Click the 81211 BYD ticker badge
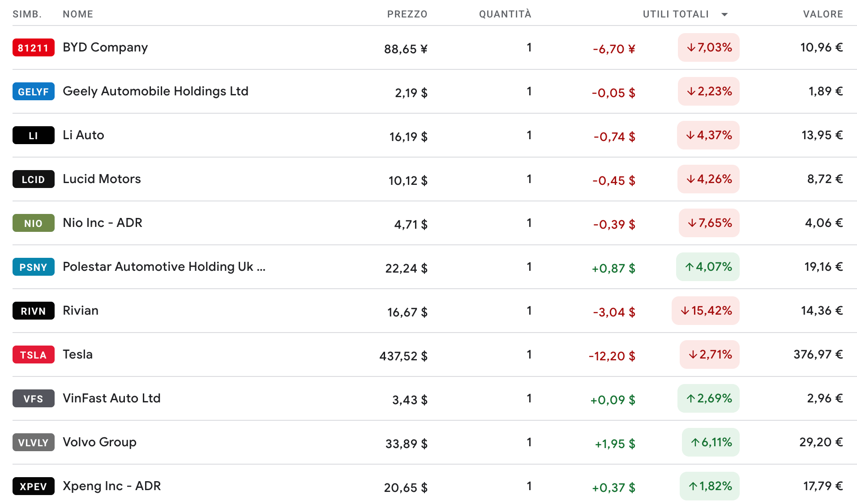 point(33,47)
